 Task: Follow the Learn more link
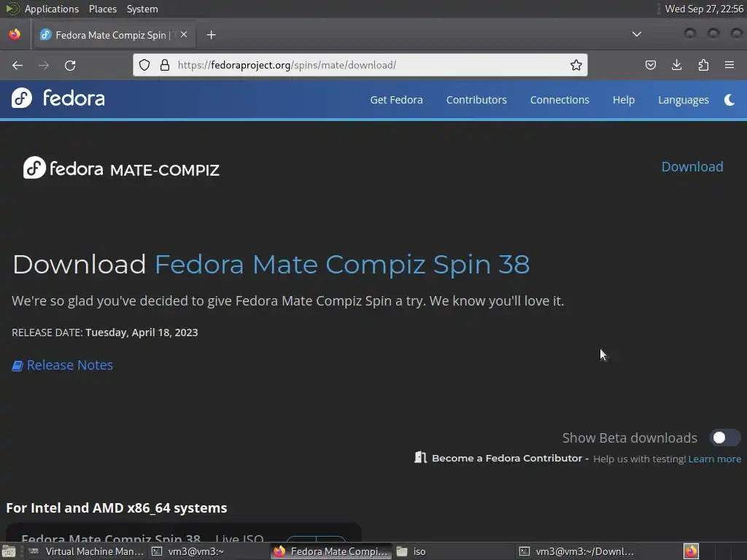coord(715,459)
